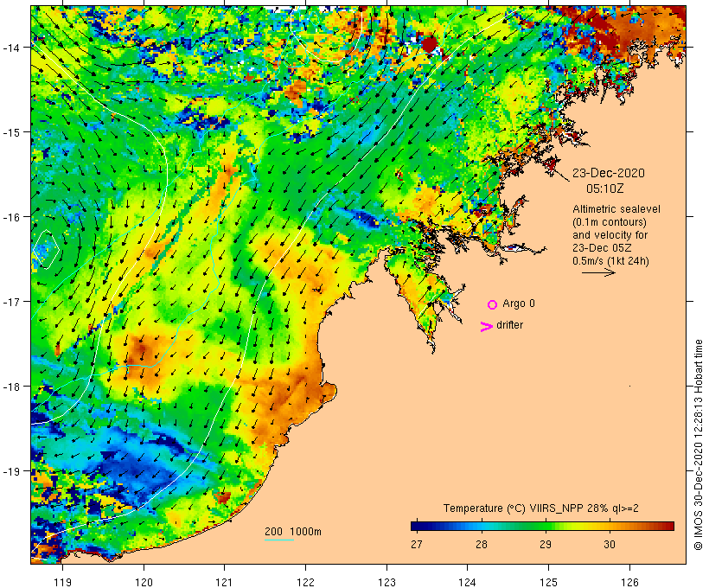Image resolution: width=709 pixels, height=588 pixels.
Task: Click the '23-Dec 05Z' text line
Action: point(602,248)
